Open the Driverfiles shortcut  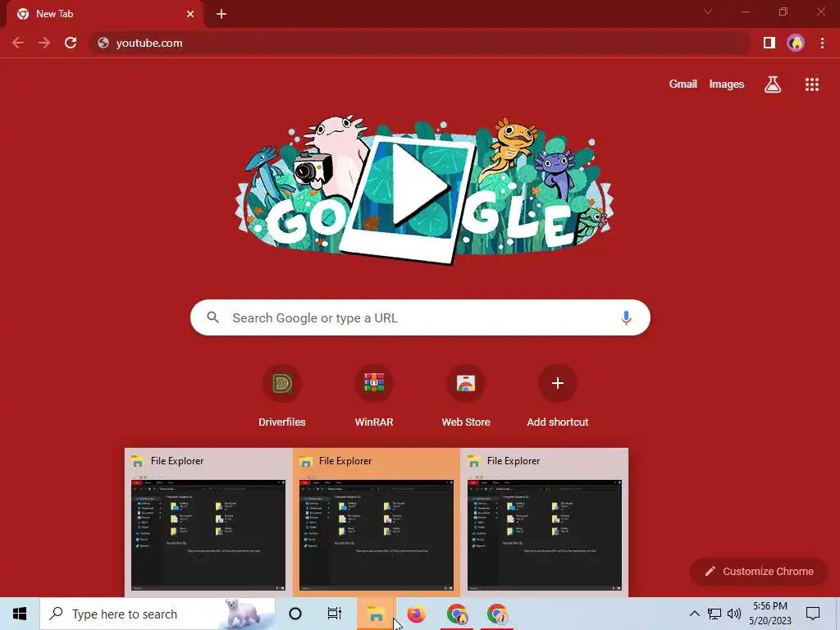[x=282, y=396]
